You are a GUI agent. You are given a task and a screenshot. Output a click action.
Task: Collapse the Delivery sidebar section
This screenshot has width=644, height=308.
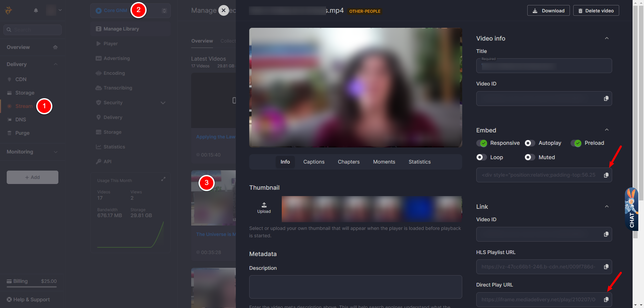(x=56, y=64)
